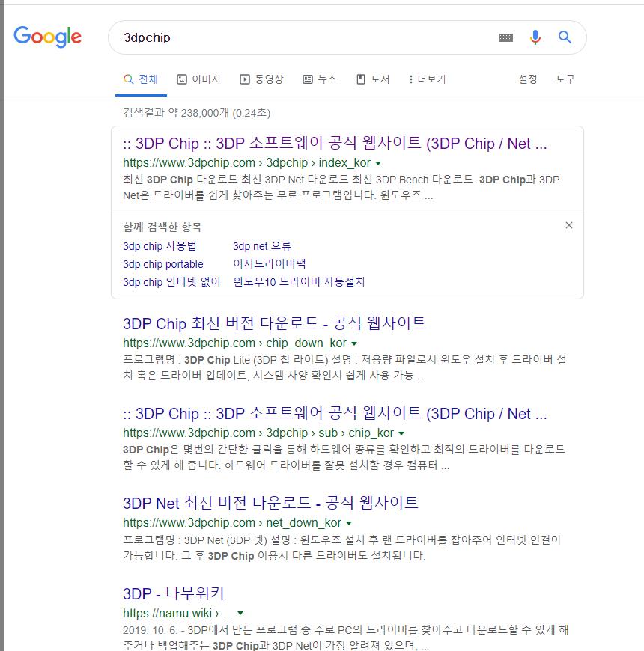Expand dropdown arrow next to net_down_kor URL

349,523
